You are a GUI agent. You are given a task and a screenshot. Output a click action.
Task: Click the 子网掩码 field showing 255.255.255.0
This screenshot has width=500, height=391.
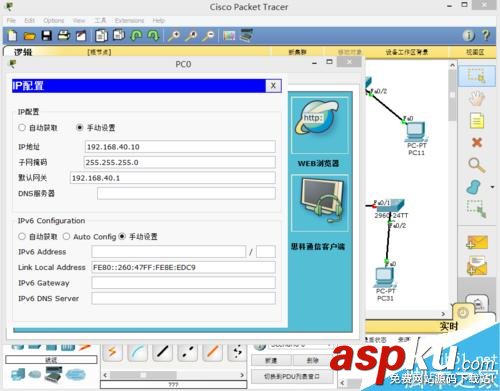point(179,162)
